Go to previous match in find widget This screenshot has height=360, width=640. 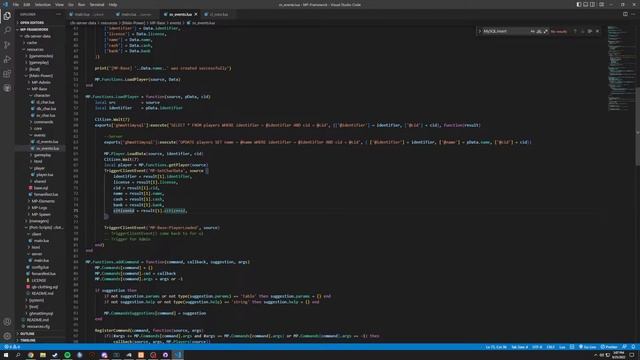pos(575,31)
